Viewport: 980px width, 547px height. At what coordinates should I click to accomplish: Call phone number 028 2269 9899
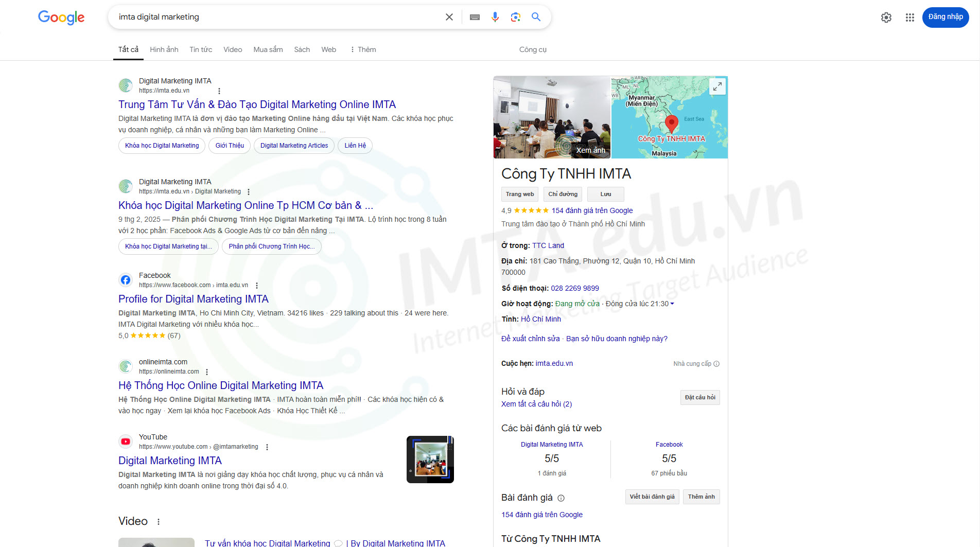click(x=575, y=288)
